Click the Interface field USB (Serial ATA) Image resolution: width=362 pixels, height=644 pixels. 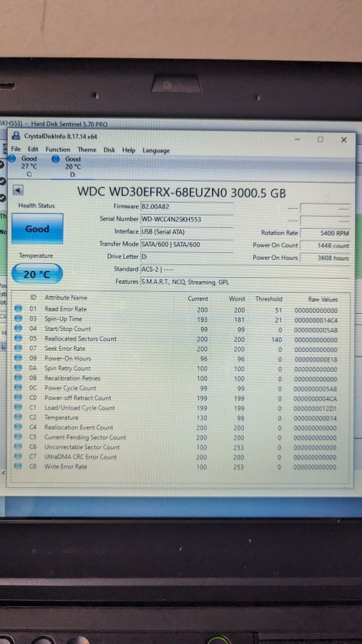click(186, 232)
